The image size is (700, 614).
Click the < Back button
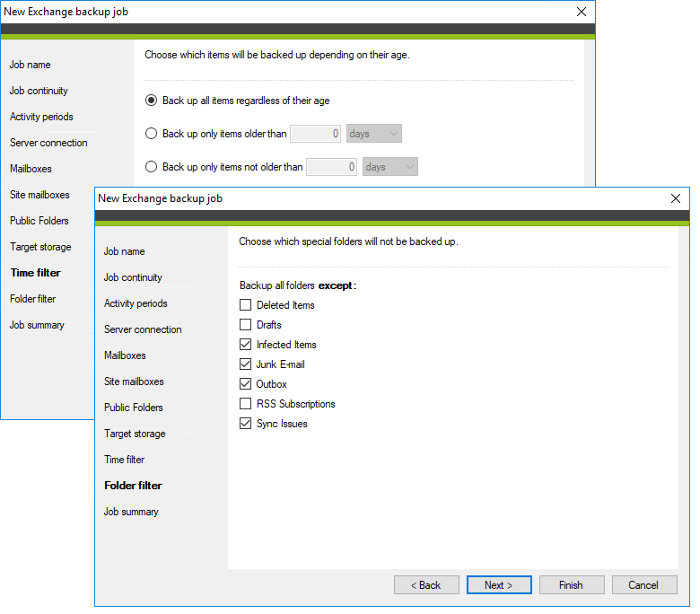click(x=426, y=585)
